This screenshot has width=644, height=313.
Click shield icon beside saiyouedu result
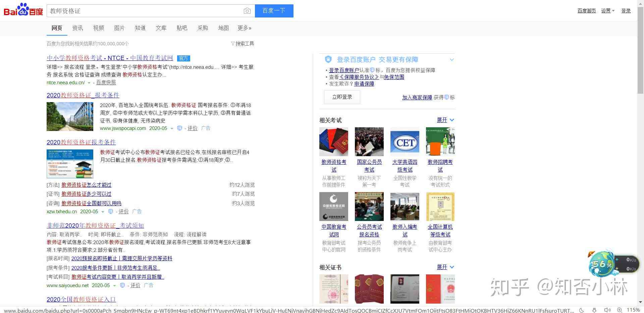coord(122,285)
